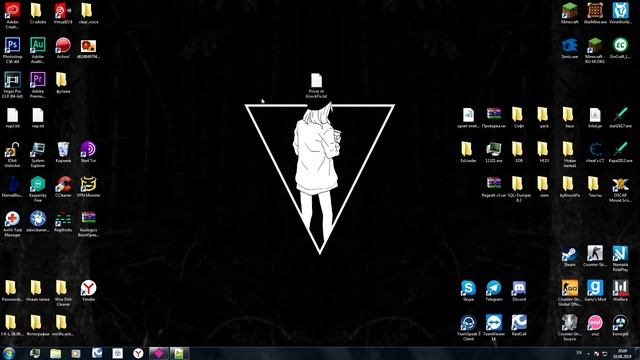Open the Regedit v3.rar archive

point(493,186)
